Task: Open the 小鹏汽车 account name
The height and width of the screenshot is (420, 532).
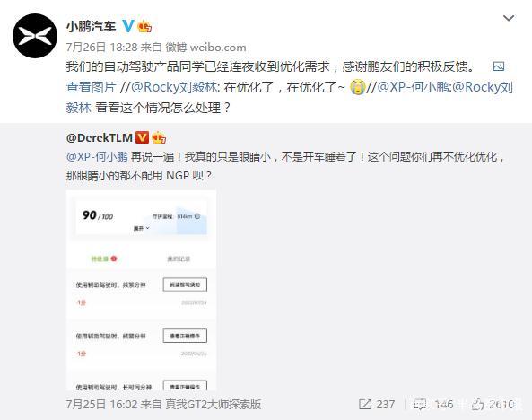Action: point(91,27)
